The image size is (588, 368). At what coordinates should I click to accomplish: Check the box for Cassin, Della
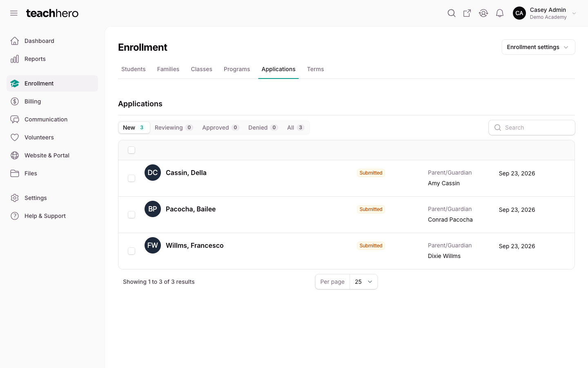click(131, 178)
